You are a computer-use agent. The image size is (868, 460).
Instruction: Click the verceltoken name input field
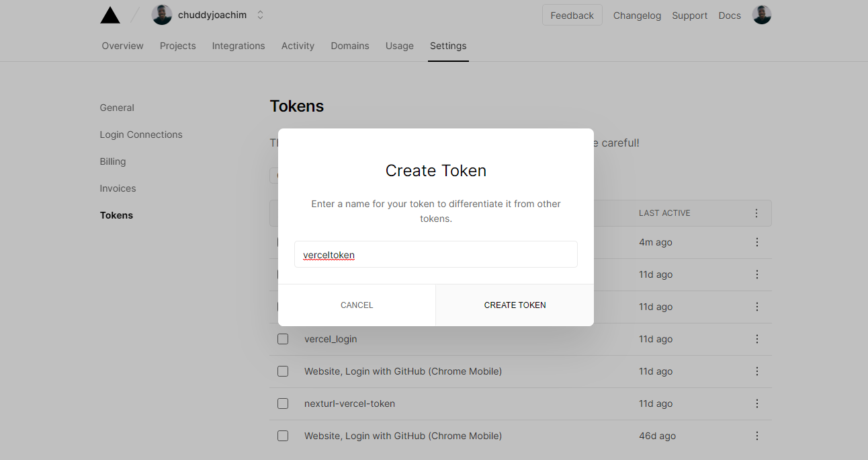click(x=436, y=254)
